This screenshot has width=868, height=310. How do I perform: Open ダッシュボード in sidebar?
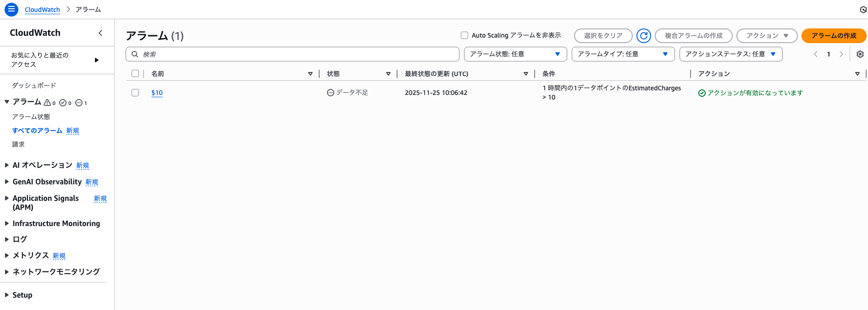(34, 85)
